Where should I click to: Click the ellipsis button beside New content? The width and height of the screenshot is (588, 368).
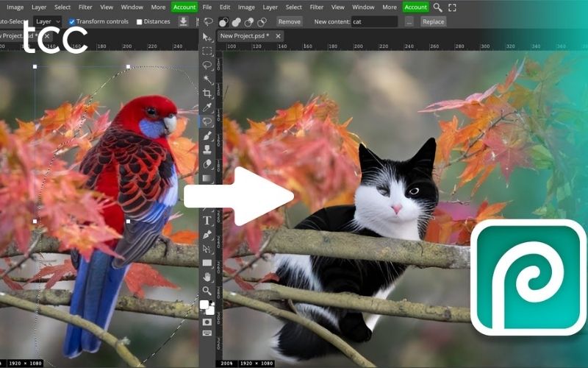click(409, 22)
